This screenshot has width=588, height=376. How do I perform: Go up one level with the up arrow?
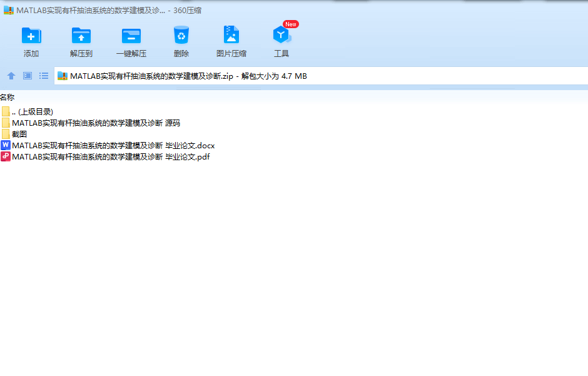click(x=11, y=76)
